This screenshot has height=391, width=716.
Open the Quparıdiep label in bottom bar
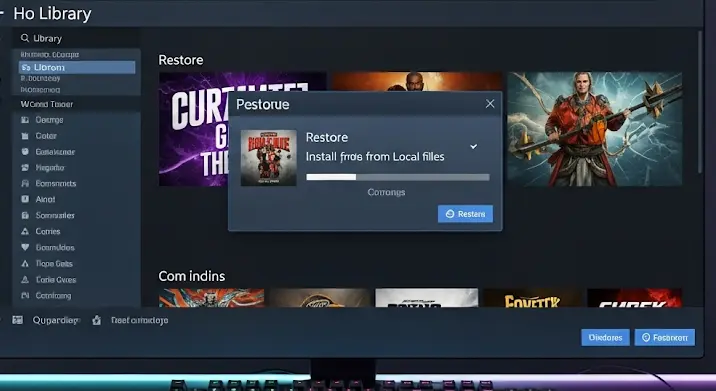point(56,320)
